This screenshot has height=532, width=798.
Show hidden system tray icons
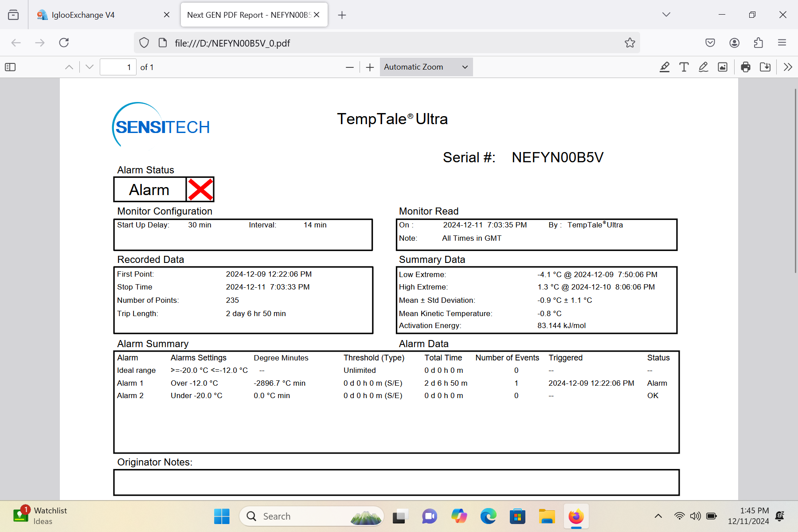coord(658,516)
